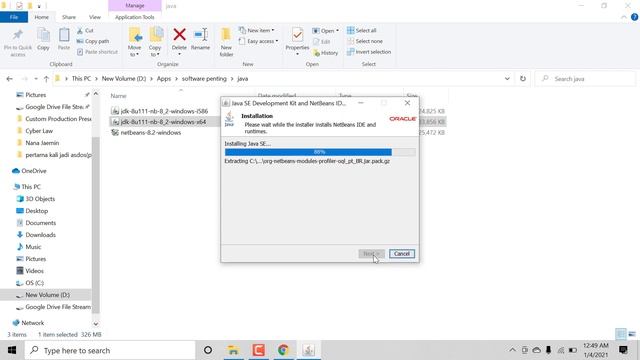Click Copy path in Clipboard group

tap(93, 41)
